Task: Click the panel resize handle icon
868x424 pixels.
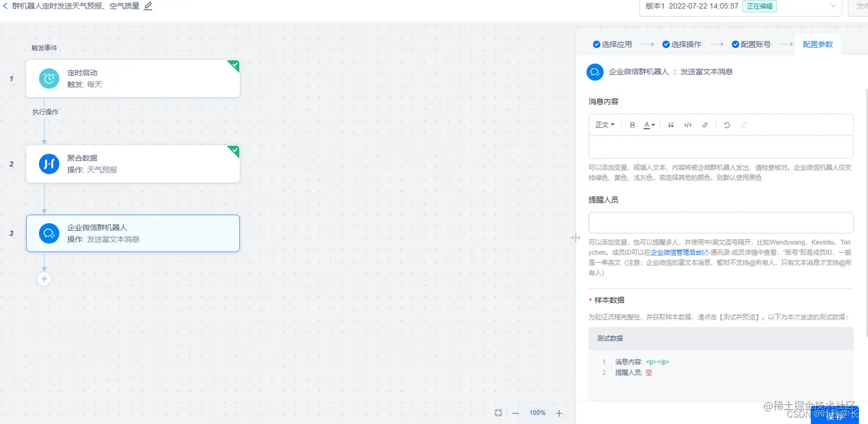Action: (x=575, y=238)
